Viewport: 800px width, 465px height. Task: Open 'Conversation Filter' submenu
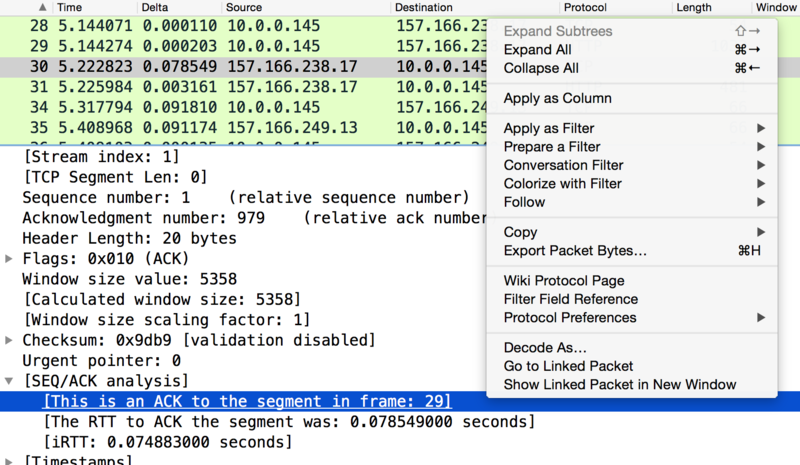[x=563, y=166]
